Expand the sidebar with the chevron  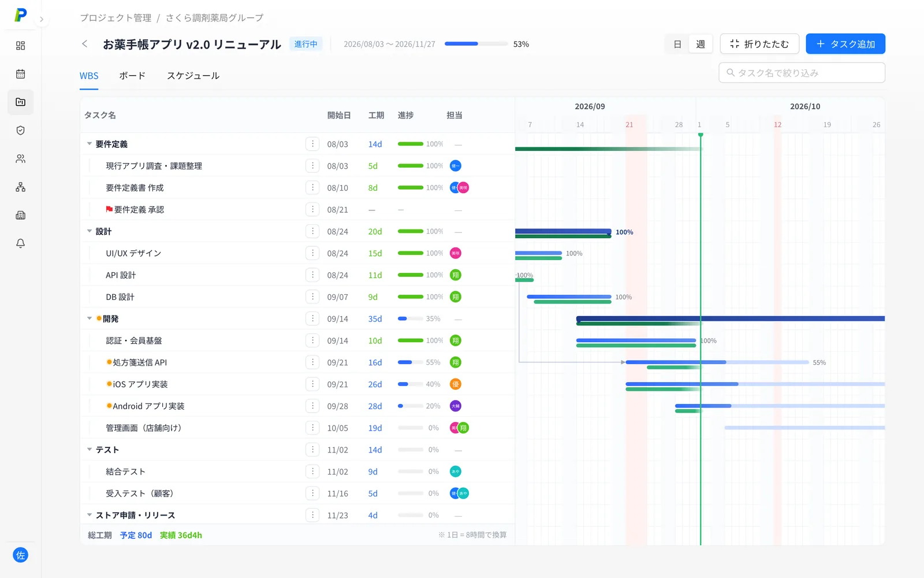[x=42, y=19]
